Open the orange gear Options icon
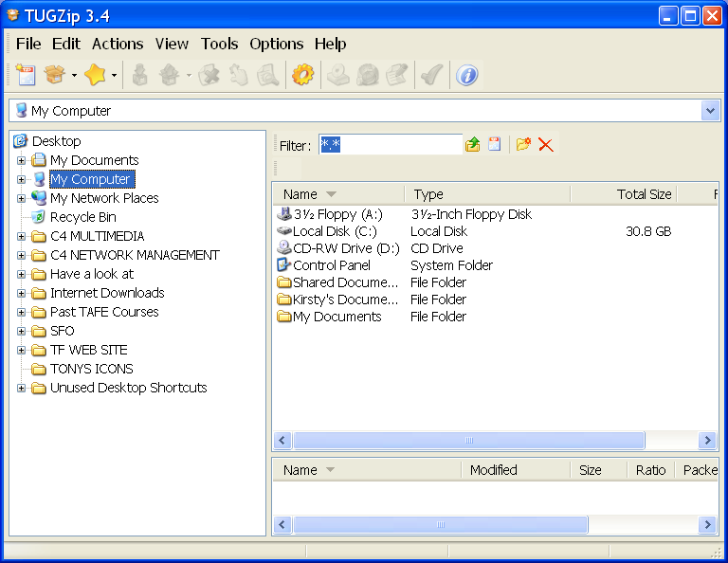The width and height of the screenshot is (728, 563). point(302,74)
